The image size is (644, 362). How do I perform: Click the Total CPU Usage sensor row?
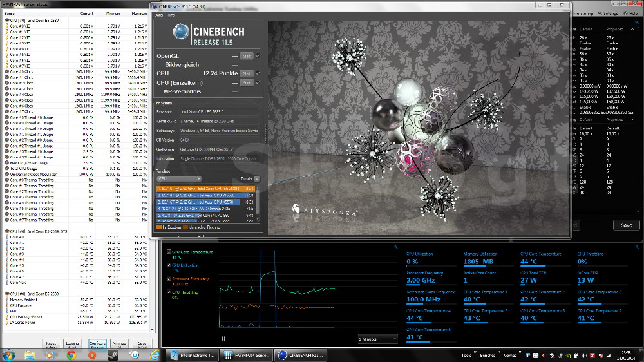tap(76, 169)
